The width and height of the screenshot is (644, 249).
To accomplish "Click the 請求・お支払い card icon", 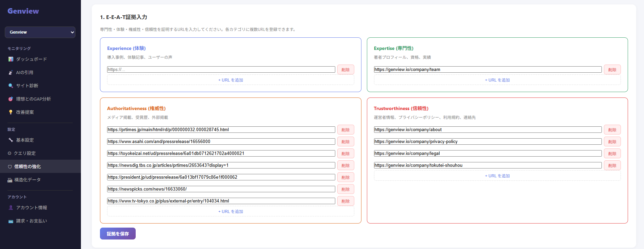I will click(x=11, y=221).
